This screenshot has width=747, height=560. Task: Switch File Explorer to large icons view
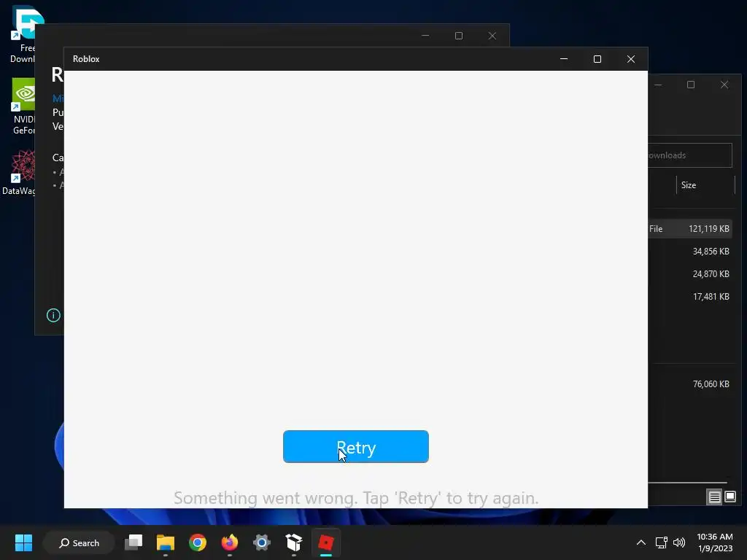pyautogui.click(x=729, y=497)
